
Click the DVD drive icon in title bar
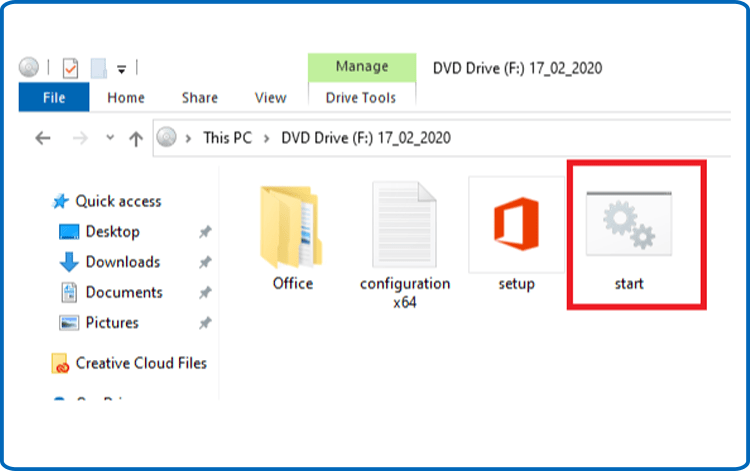[29, 69]
